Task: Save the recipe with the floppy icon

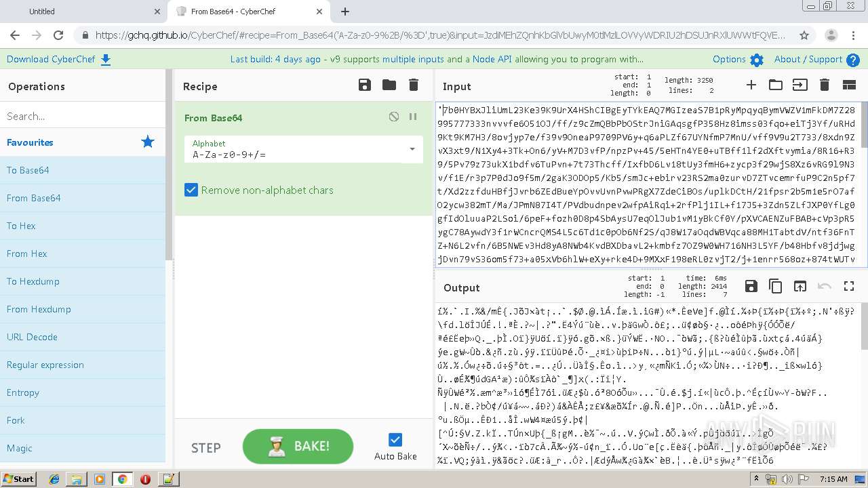Action: coord(365,85)
